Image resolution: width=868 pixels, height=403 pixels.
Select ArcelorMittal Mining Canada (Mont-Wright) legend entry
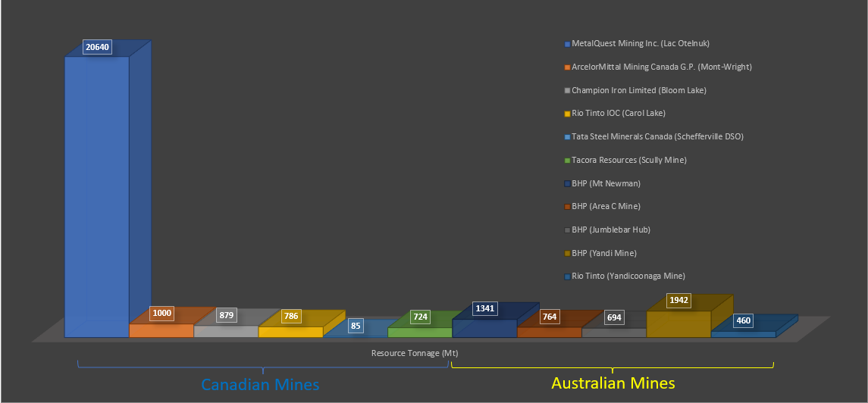coord(658,67)
